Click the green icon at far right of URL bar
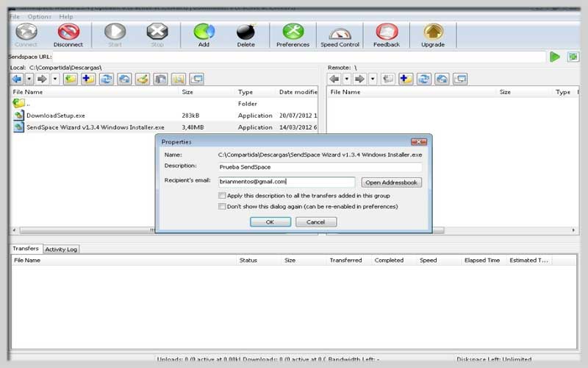 click(x=573, y=57)
